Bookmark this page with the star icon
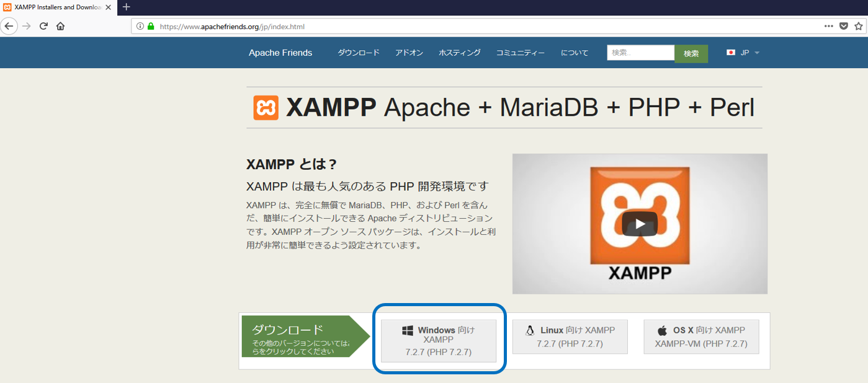This screenshot has width=868, height=383. [x=859, y=26]
